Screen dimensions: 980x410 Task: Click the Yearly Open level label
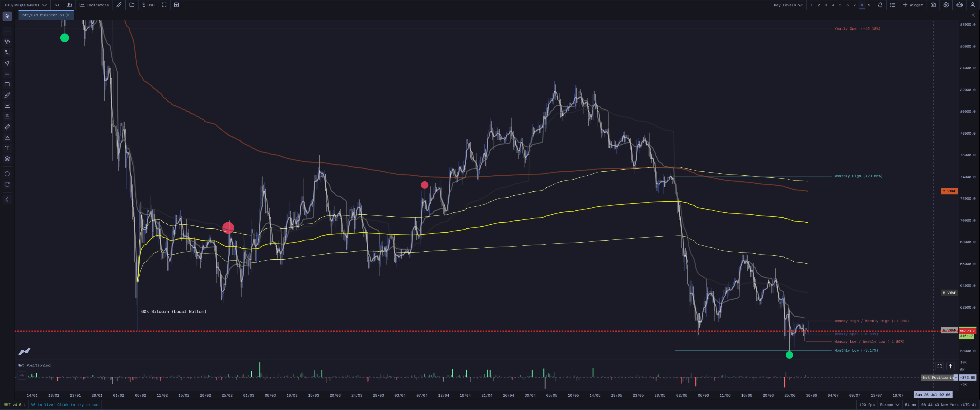pyautogui.click(x=857, y=28)
